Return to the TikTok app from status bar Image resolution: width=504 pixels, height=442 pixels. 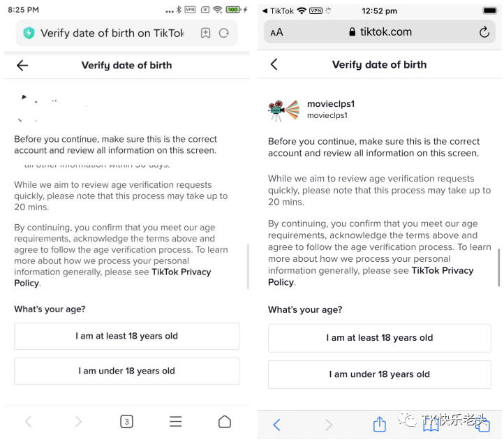279,11
